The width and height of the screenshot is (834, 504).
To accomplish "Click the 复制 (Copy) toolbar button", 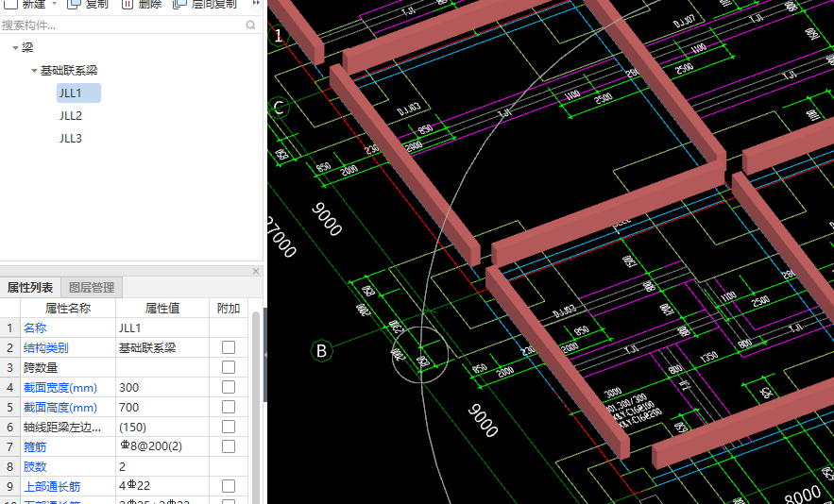I will click(88, 4).
